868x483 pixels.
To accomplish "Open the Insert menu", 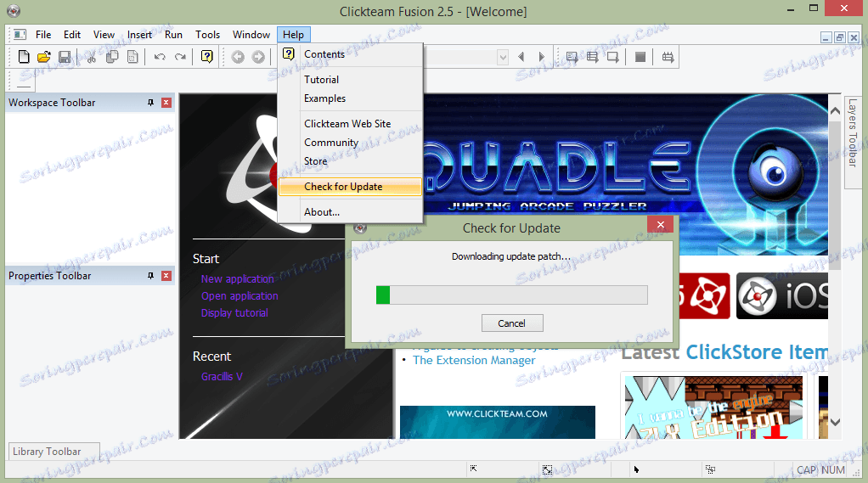I will pyautogui.click(x=139, y=34).
